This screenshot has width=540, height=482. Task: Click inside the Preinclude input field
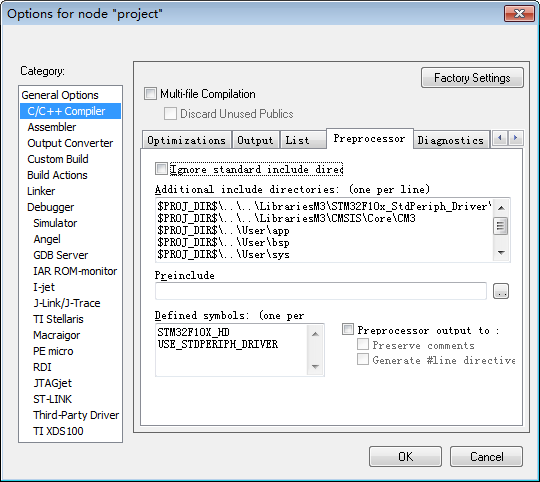tap(321, 291)
